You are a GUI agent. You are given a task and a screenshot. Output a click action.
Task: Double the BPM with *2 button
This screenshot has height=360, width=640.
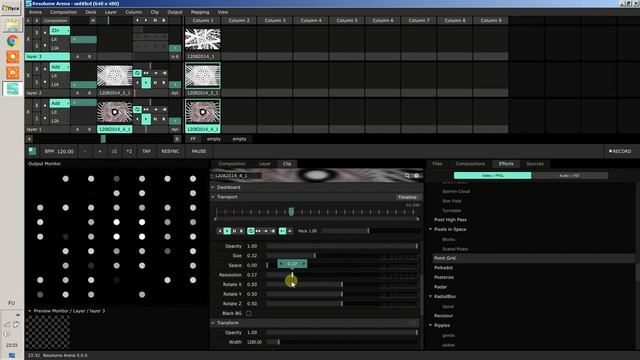tap(129, 151)
